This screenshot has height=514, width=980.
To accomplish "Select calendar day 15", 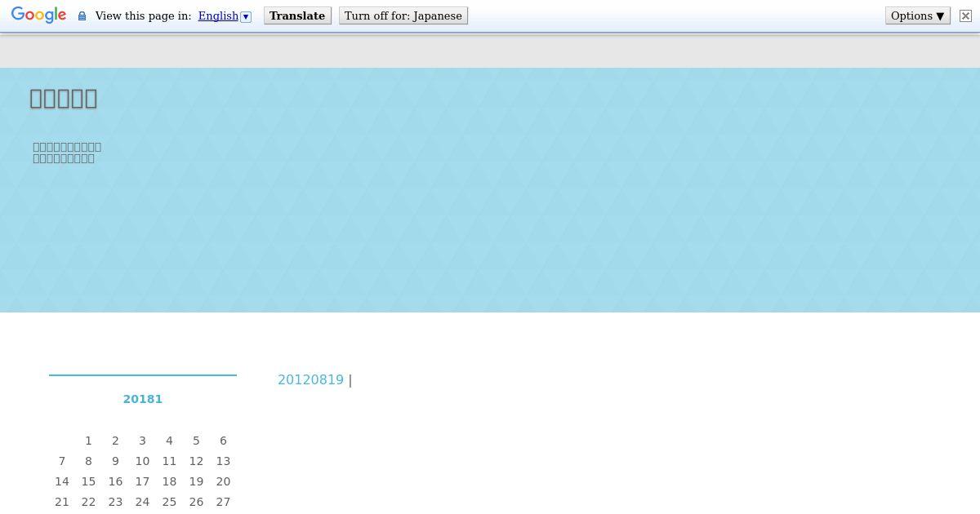I will coord(88,481).
